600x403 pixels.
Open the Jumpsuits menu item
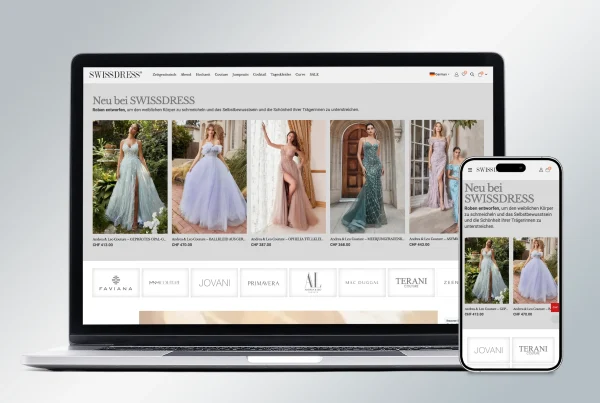(x=240, y=75)
